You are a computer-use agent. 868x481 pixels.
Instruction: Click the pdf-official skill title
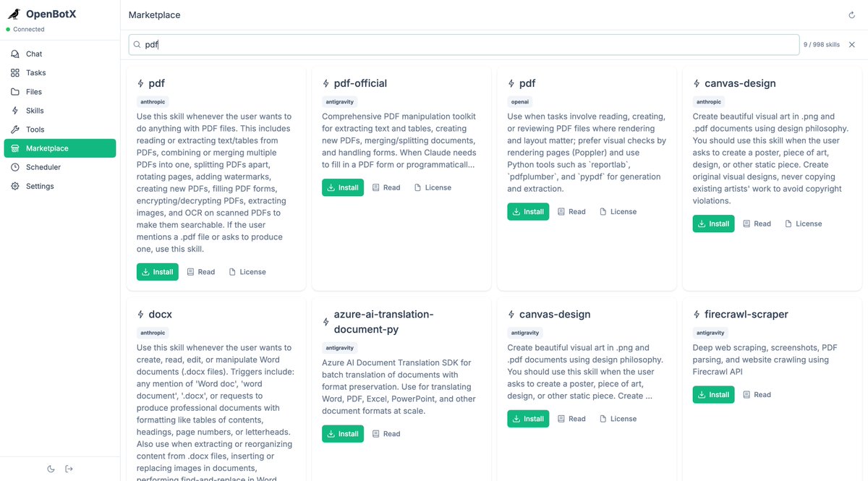pos(360,84)
